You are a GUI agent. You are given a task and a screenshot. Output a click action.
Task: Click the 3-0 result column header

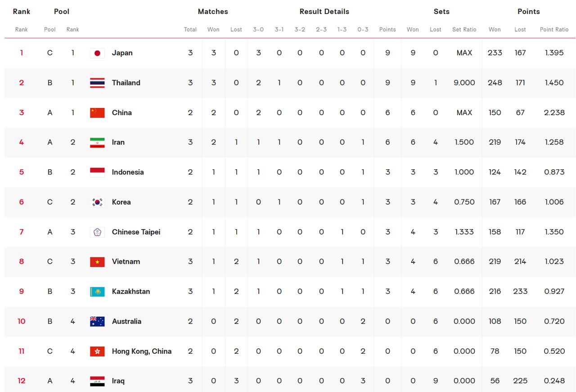point(258,29)
